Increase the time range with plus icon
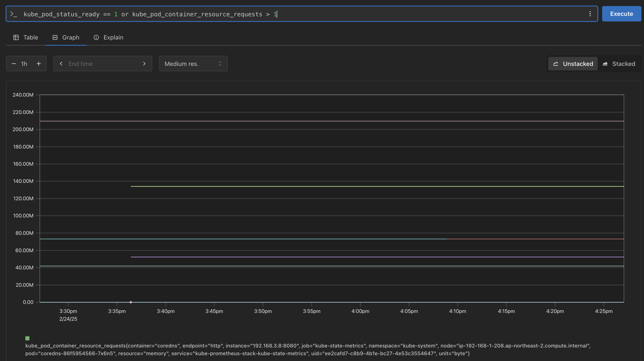 coord(39,64)
